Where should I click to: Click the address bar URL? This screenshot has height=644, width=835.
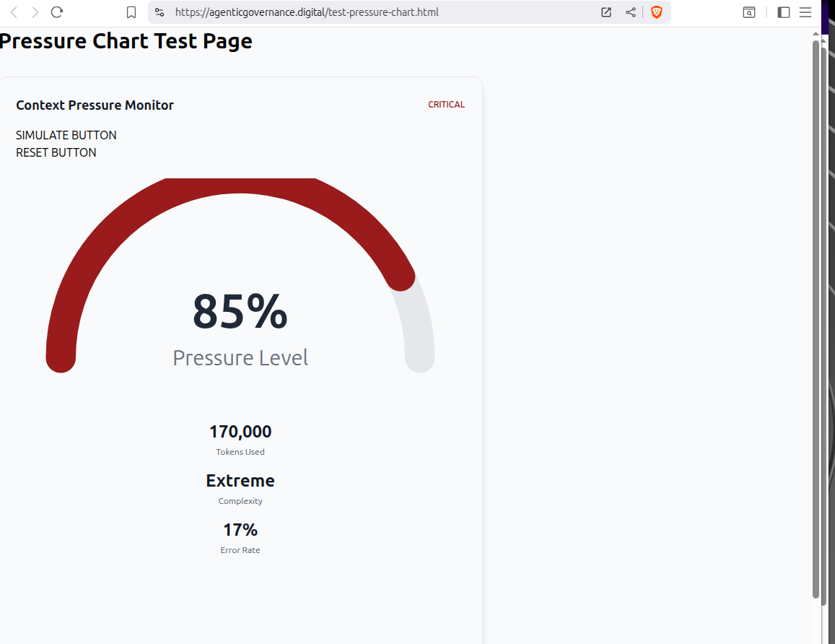point(307,12)
